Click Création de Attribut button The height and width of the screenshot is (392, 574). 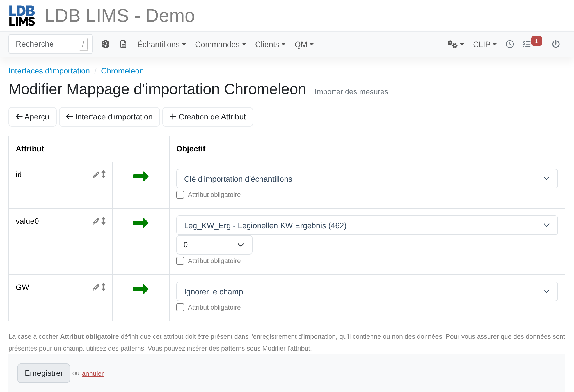pyautogui.click(x=208, y=117)
